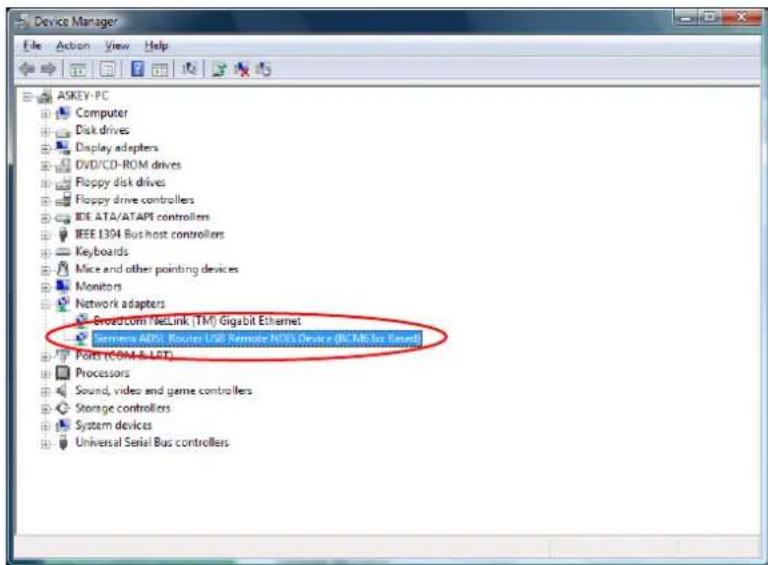Click the Disk drives category icon
This screenshot has width=768, height=565.
point(63,131)
